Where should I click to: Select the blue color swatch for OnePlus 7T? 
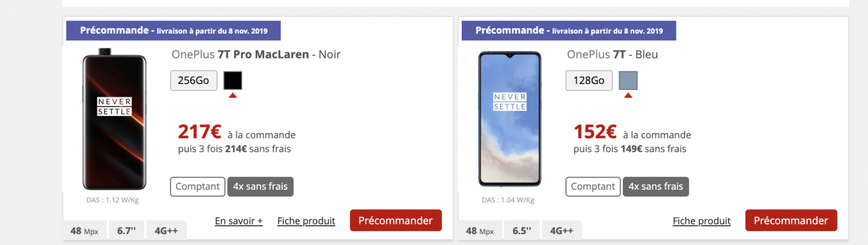pyautogui.click(x=628, y=81)
